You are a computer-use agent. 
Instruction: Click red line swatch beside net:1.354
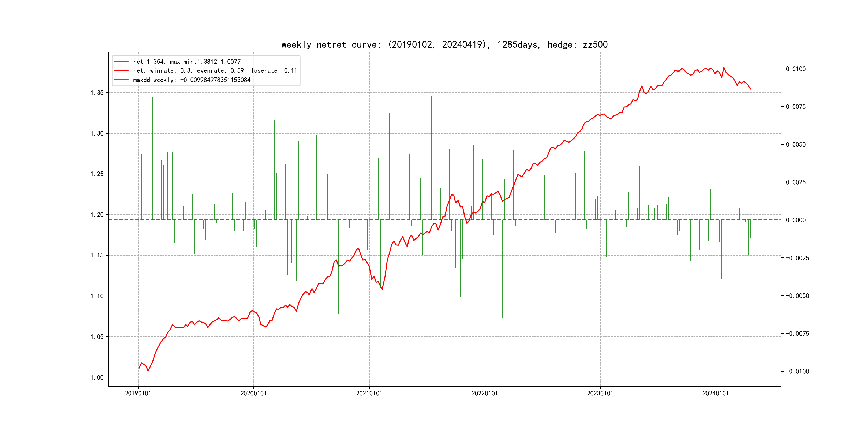click(x=121, y=62)
